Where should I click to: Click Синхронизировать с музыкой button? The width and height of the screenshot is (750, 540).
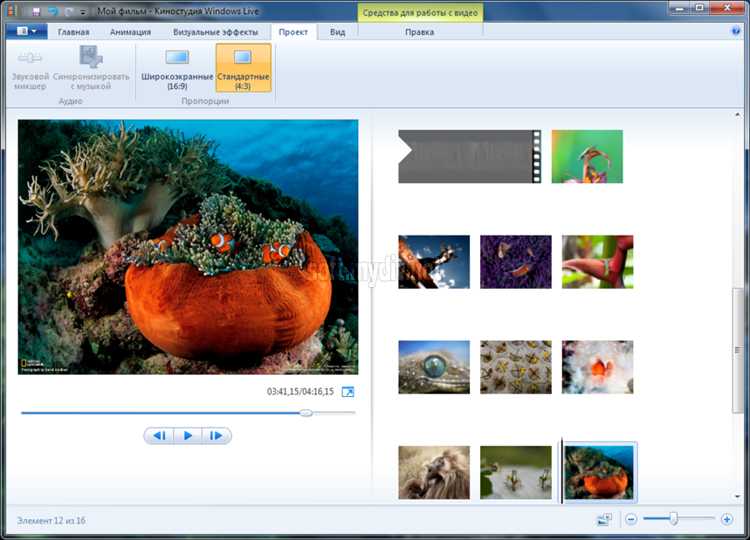91,69
